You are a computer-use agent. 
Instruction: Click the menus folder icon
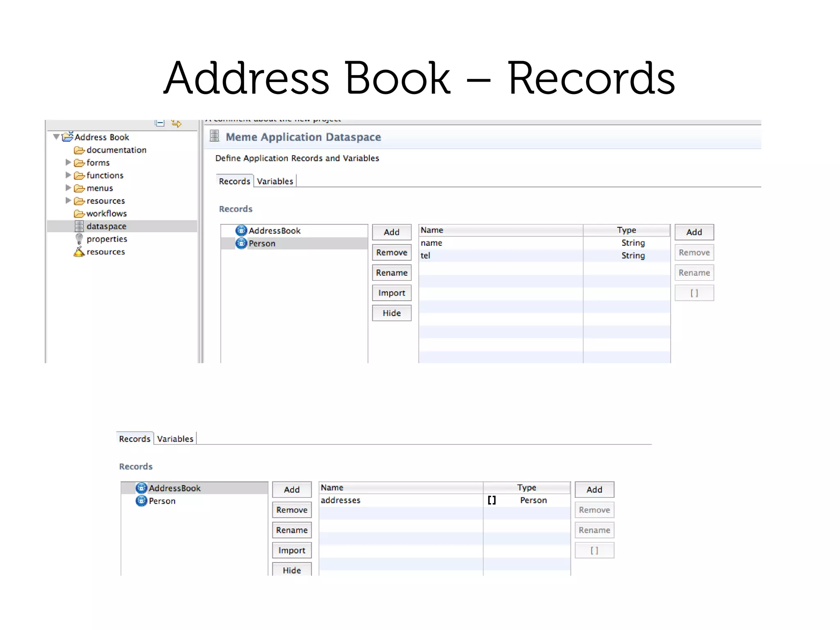79,188
